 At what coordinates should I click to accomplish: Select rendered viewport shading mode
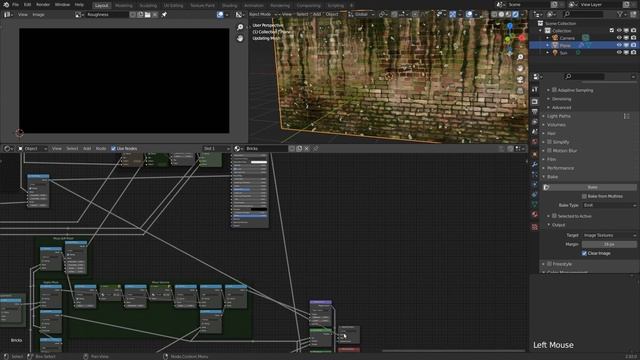[x=516, y=14]
